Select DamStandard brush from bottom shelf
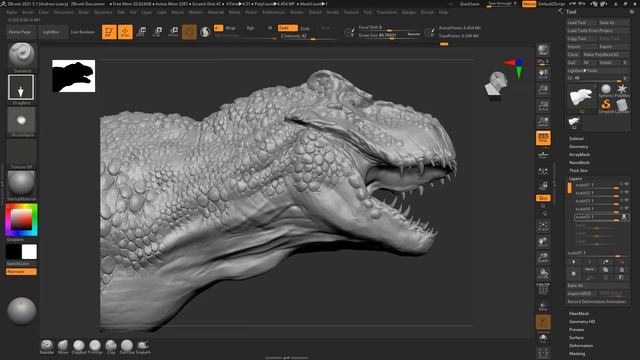 [x=127, y=347]
